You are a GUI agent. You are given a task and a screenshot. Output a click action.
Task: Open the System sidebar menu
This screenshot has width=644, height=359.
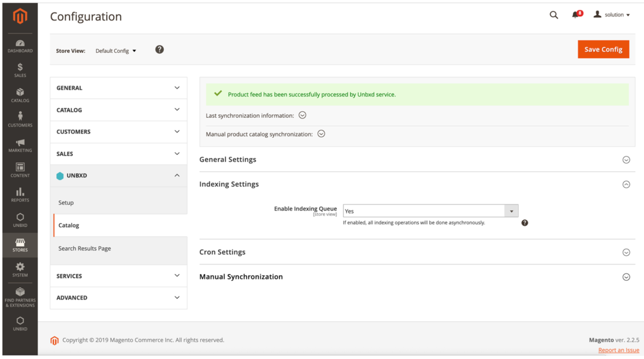[20, 269]
